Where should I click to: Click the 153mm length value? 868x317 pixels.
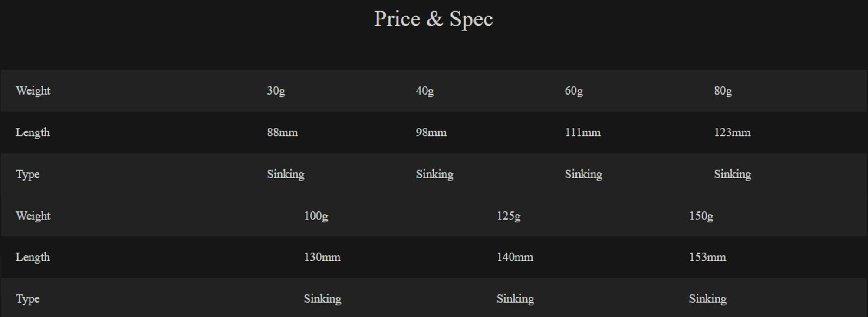coord(708,257)
